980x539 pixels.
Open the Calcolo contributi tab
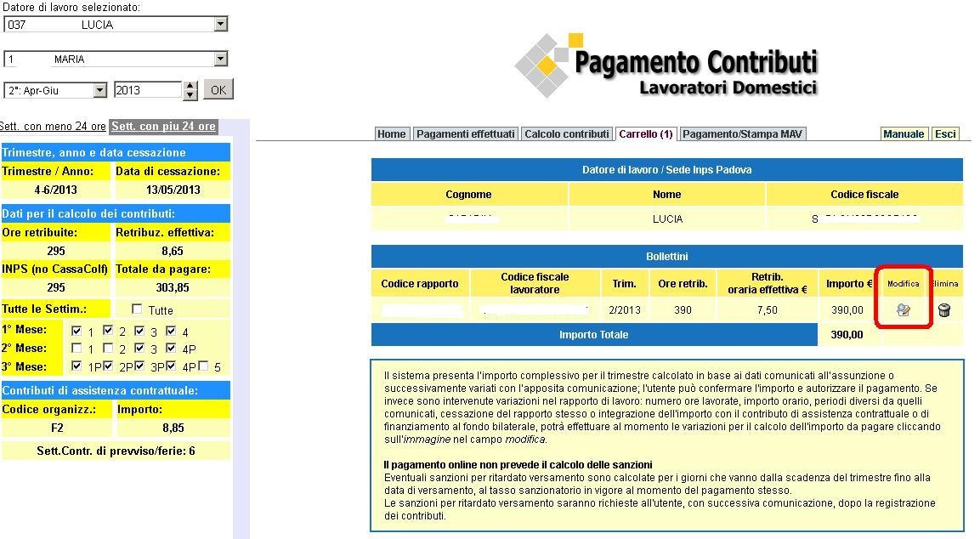coord(566,133)
